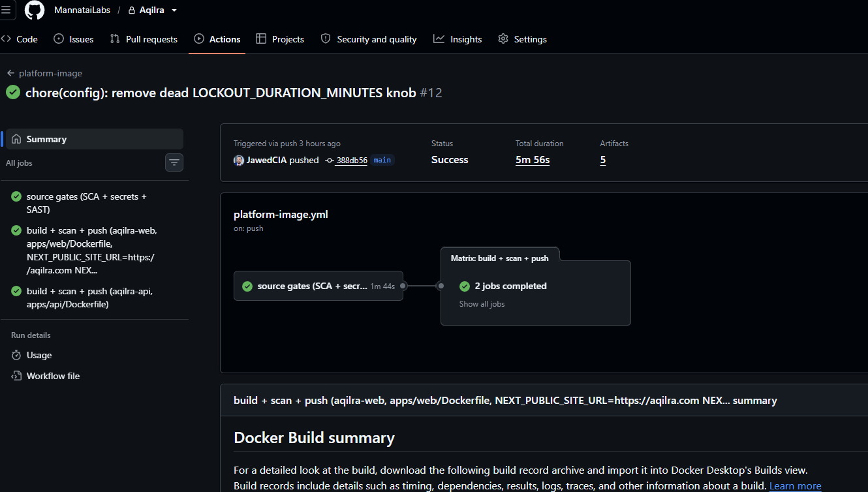Click the file code icon beside Workflow file
The image size is (868, 492).
pos(16,376)
